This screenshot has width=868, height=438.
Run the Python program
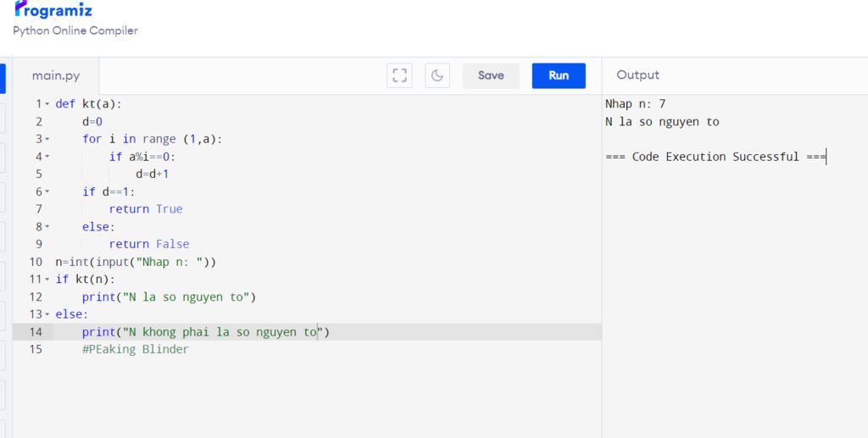(559, 75)
